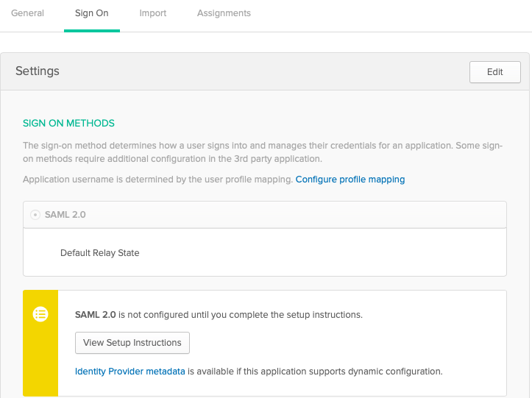
Task: Click the empty Default Relay State value area
Action: 322,253
